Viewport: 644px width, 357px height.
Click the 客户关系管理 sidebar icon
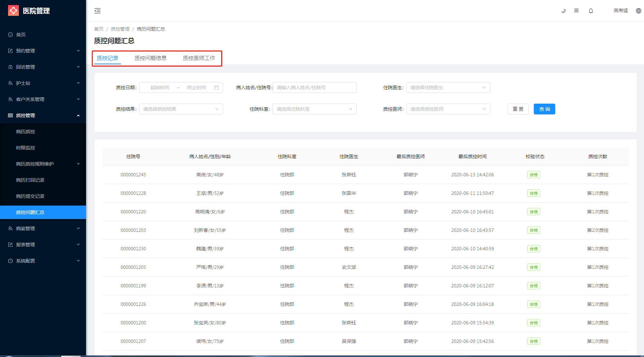pos(10,99)
